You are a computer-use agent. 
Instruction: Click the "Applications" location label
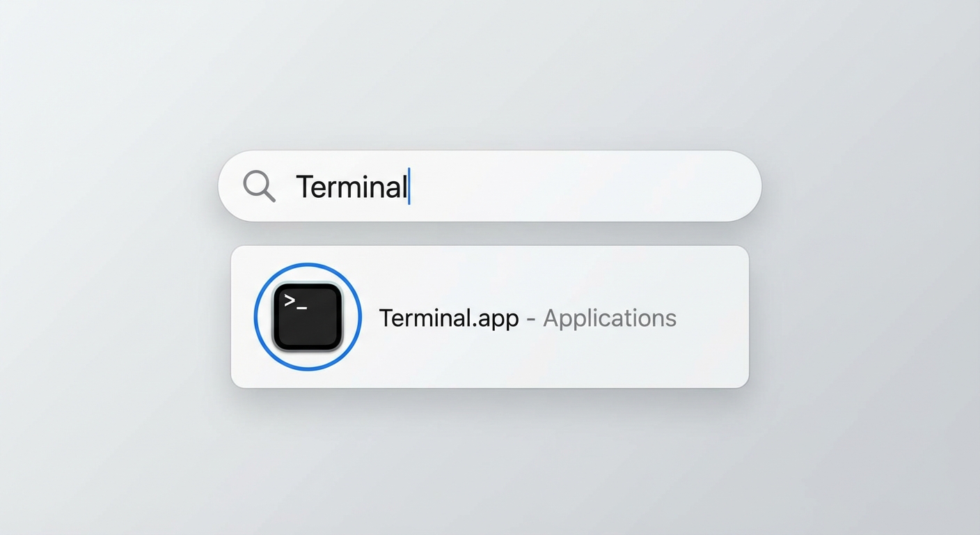tap(610, 318)
